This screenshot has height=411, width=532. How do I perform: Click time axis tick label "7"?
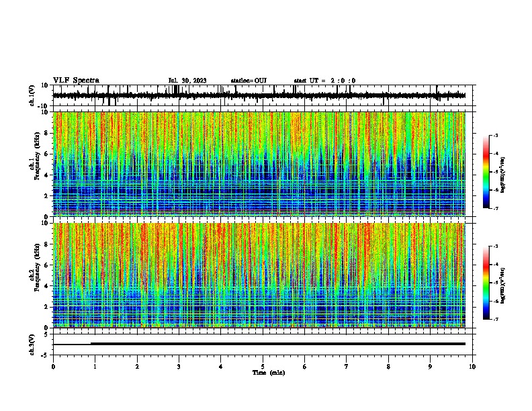[347, 367]
